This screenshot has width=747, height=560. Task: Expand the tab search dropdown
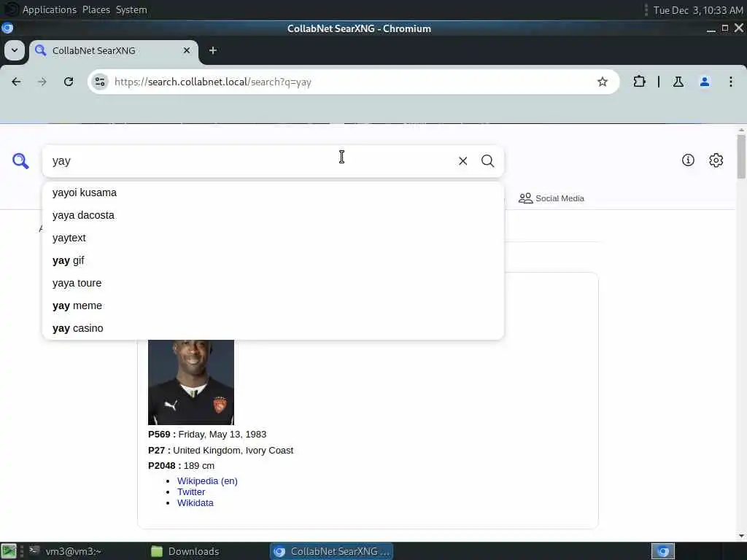[x=15, y=50]
